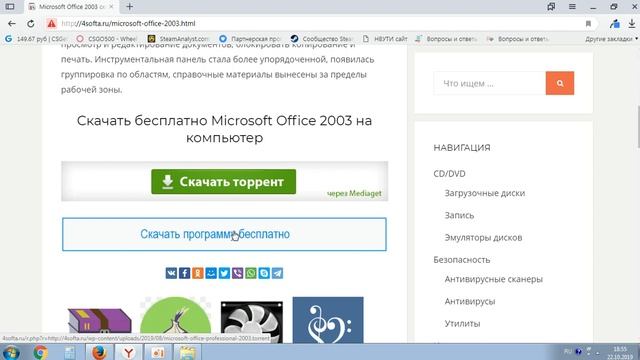Open the browser hamburger menu
Screen dimensions: 640x360
click(x=572, y=7)
